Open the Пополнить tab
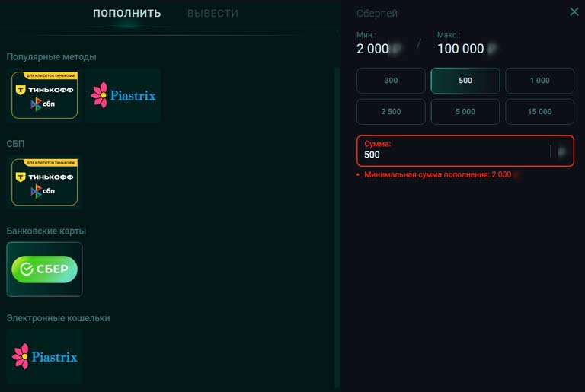 point(127,14)
